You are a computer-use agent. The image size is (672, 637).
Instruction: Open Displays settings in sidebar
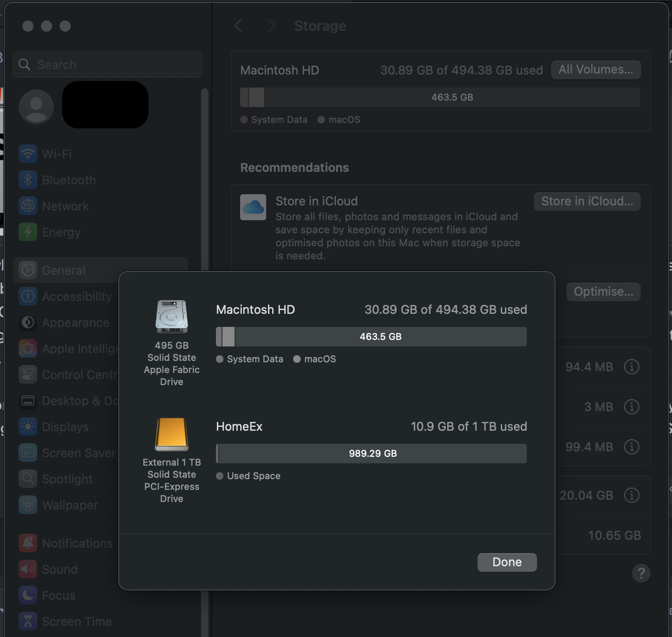(66, 427)
